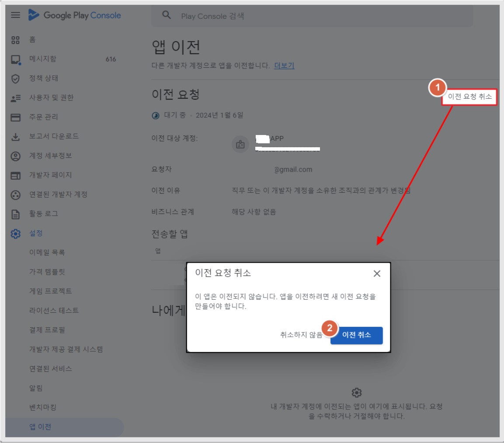Close the 이전 요청 취소 dialog
The image size is (504, 443).
pos(377,273)
